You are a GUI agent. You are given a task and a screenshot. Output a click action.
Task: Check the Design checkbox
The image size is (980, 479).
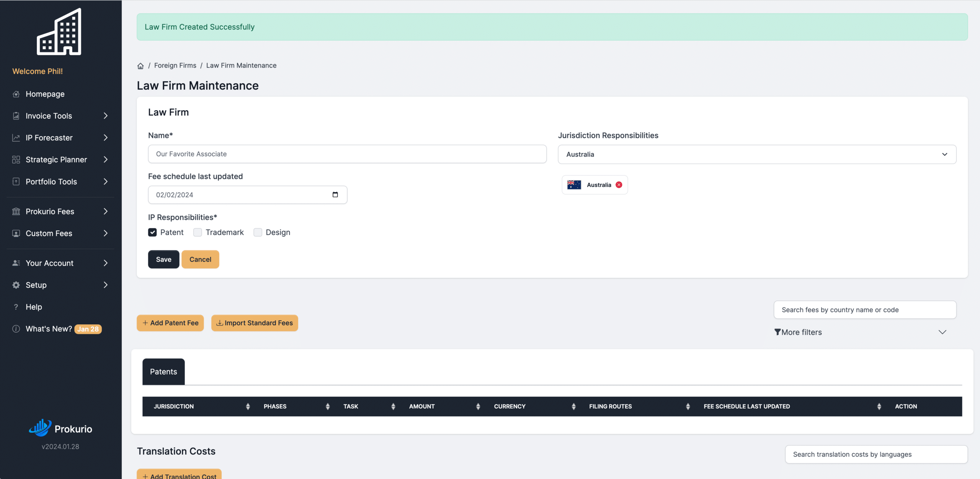click(x=258, y=232)
